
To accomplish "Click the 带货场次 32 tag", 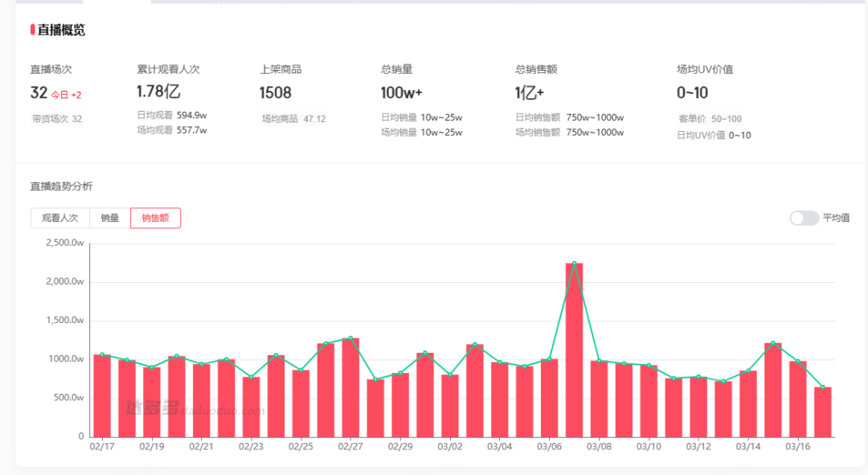I will [57, 119].
